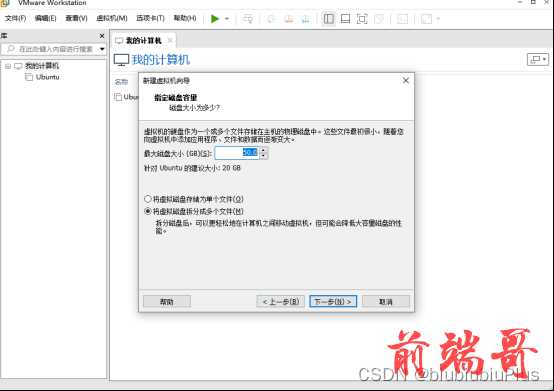The height and width of the screenshot is (391, 554).
Task: Click the Manage Snapshots toolbar icon
Action: (305, 19)
